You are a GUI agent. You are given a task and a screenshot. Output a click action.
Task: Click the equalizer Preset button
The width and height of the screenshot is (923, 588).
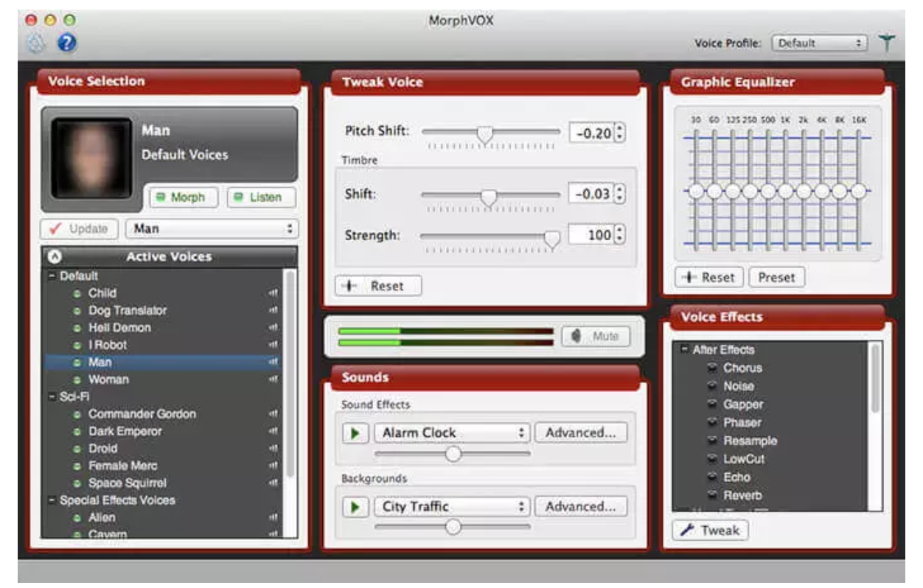(x=776, y=278)
